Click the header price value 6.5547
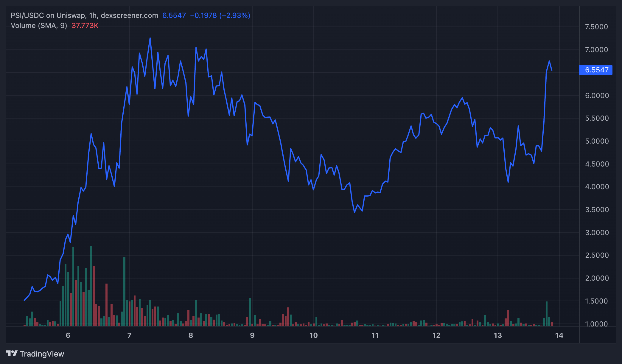Image resolution: width=622 pixels, height=364 pixels. pyautogui.click(x=174, y=15)
